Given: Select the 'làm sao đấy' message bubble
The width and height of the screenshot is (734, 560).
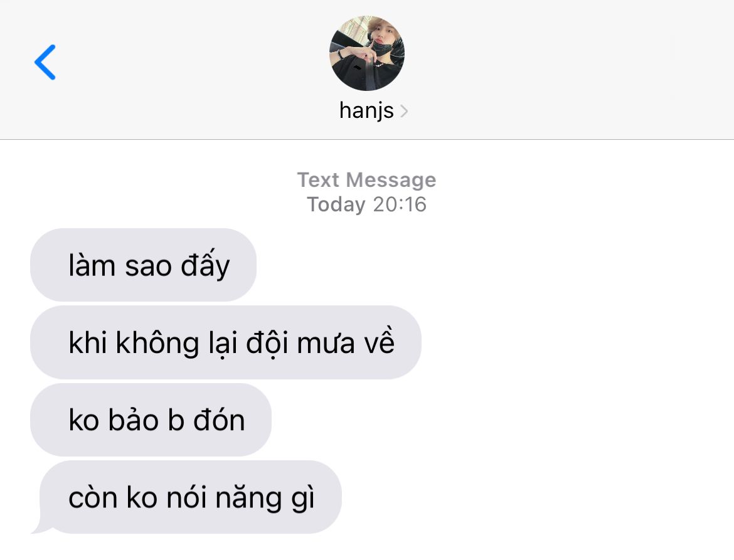Looking at the screenshot, I should [x=143, y=265].
